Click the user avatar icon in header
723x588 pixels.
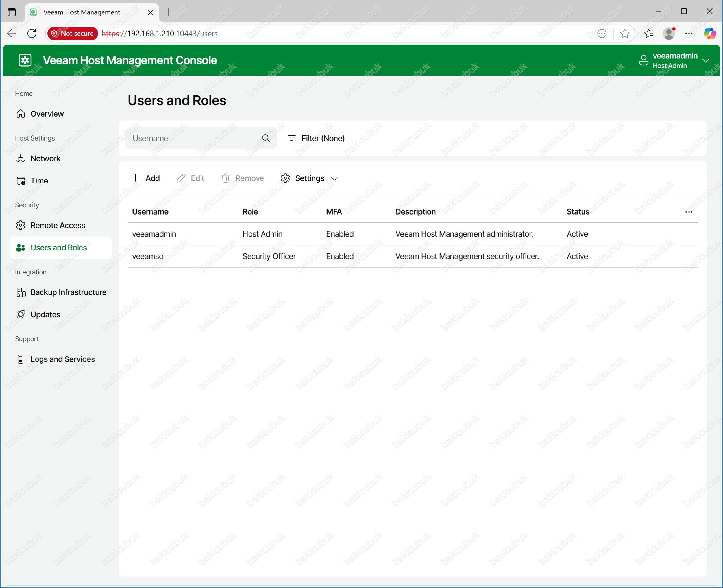(643, 60)
